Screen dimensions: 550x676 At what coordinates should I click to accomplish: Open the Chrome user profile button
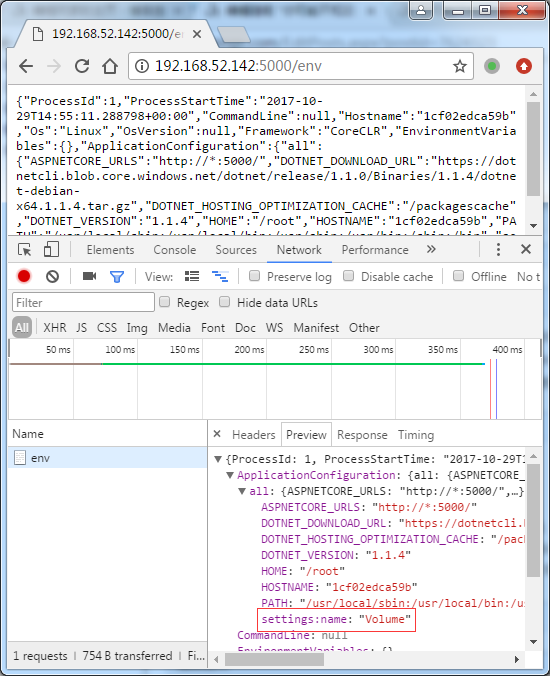(x=421, y=10)
